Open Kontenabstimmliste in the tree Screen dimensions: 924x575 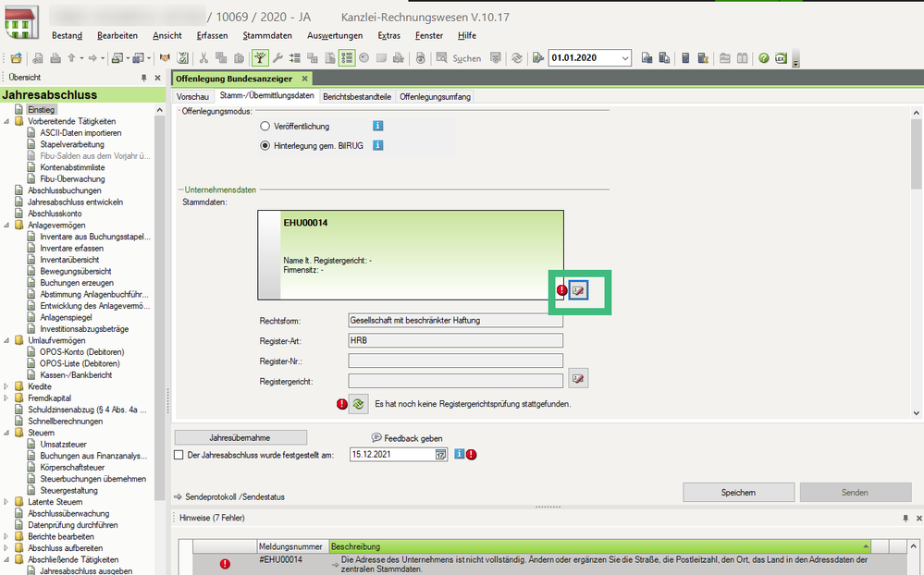pos(72,167)
